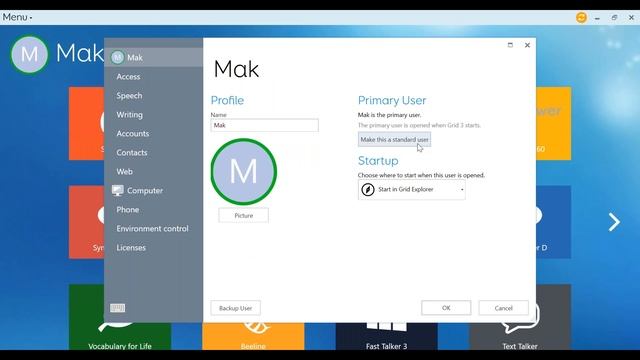
Task: Click the M profile avatar in dialog
Action: (x=244, y=171)
